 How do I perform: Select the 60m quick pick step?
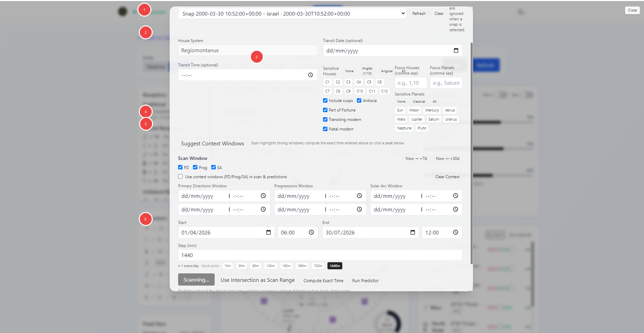coord(255,266)
